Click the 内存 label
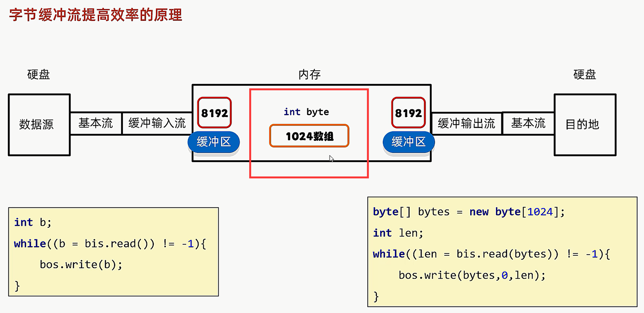Image resolution: width=644 pixels, height=313 pixels. pos(310,75)
